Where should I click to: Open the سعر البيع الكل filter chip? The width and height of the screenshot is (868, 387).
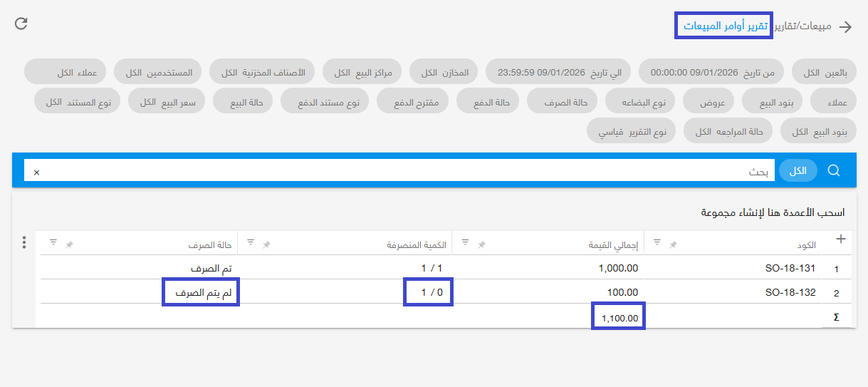pyautogui.click(x=167, y=102)
